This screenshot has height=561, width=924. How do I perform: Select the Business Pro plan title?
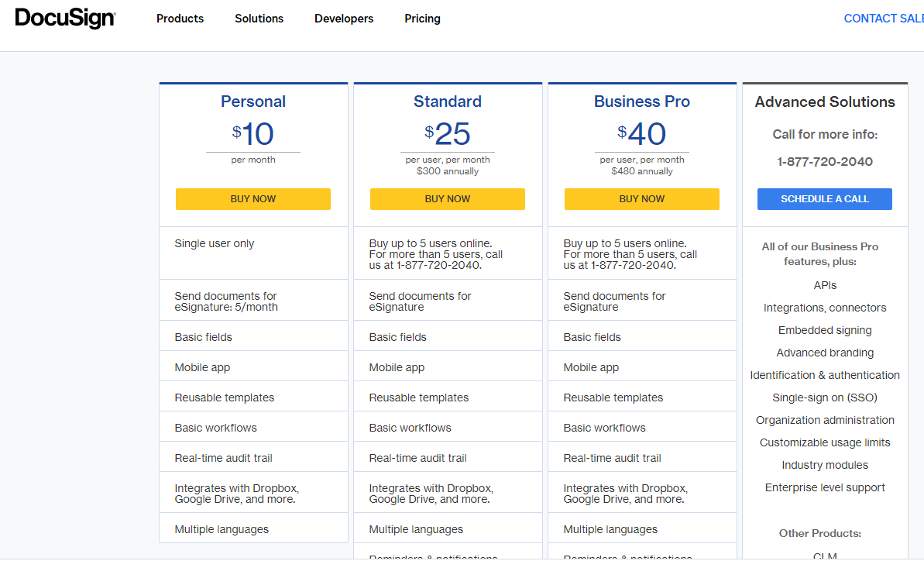[642, 102]
